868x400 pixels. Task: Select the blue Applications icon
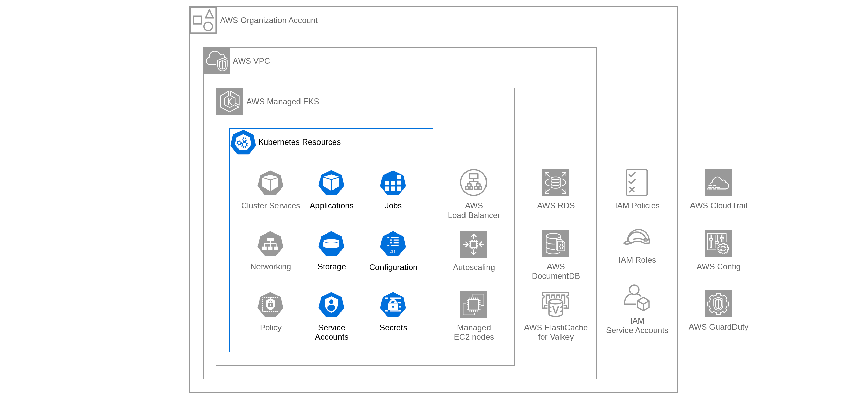point(331,183)
